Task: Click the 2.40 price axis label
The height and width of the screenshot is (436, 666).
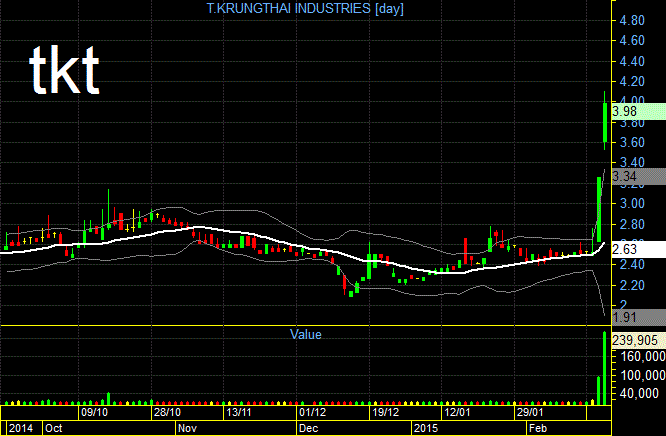Action: pos(632,265)
